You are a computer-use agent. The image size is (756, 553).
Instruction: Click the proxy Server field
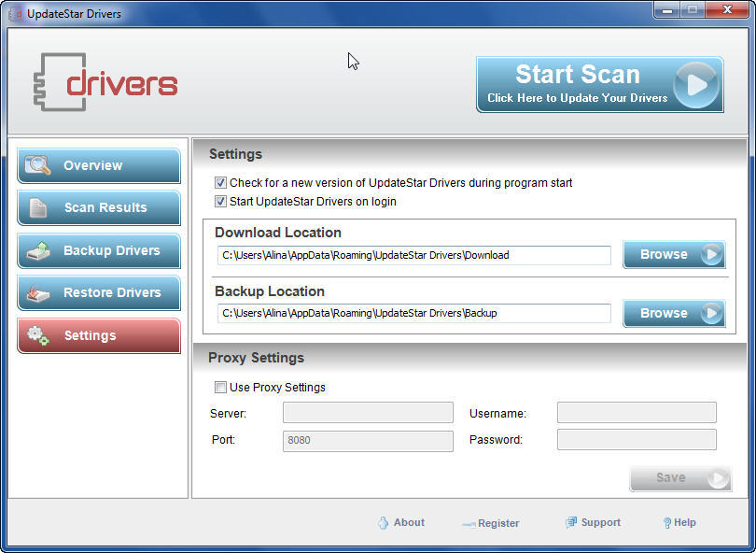(368, 413)
